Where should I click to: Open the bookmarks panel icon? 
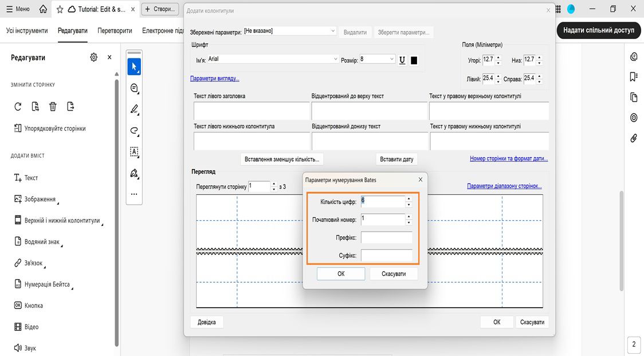pyautogui.click(x=634, y=77)
